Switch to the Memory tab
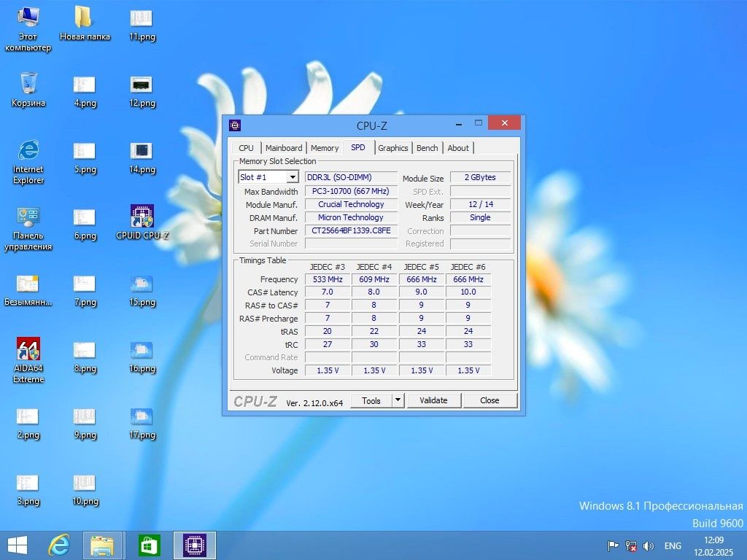 (325, 148)
